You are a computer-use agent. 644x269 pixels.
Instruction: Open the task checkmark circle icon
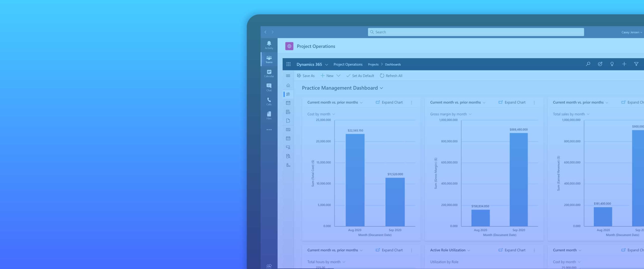tap(600, 64)
